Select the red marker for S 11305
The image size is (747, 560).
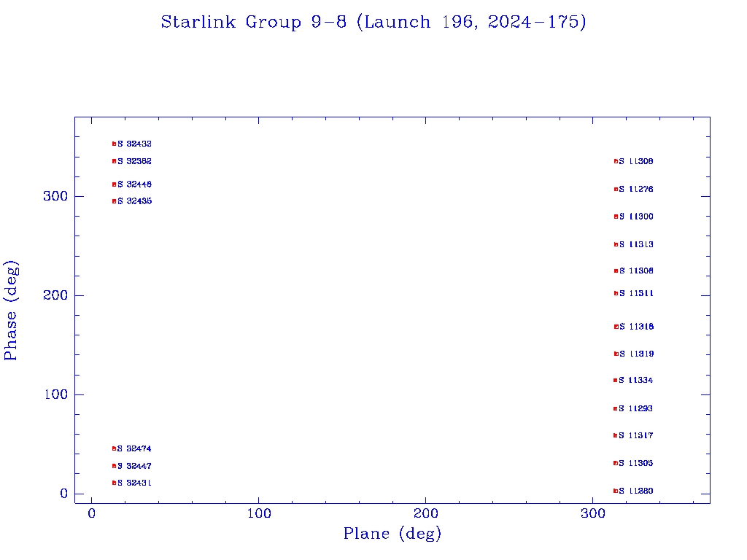click(616, 463)
